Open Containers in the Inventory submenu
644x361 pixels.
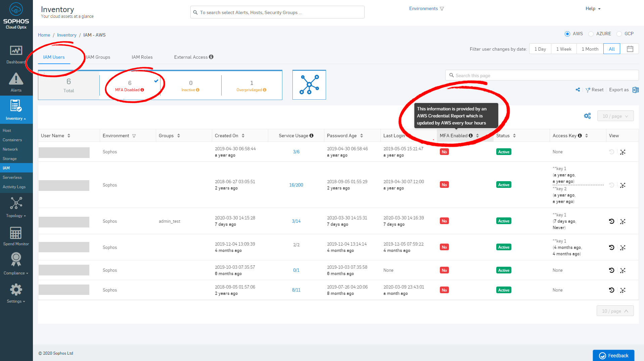tap(12, 140)
